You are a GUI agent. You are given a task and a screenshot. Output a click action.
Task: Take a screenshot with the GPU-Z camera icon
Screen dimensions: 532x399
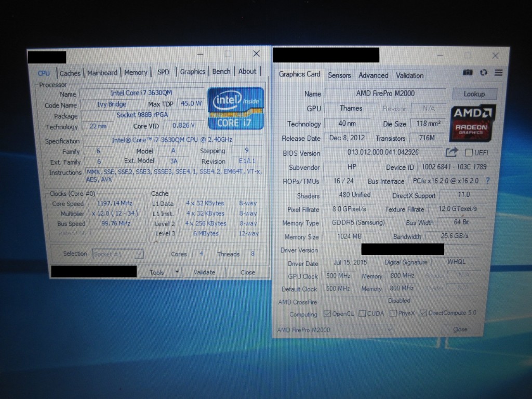click(x=468, y=72)
